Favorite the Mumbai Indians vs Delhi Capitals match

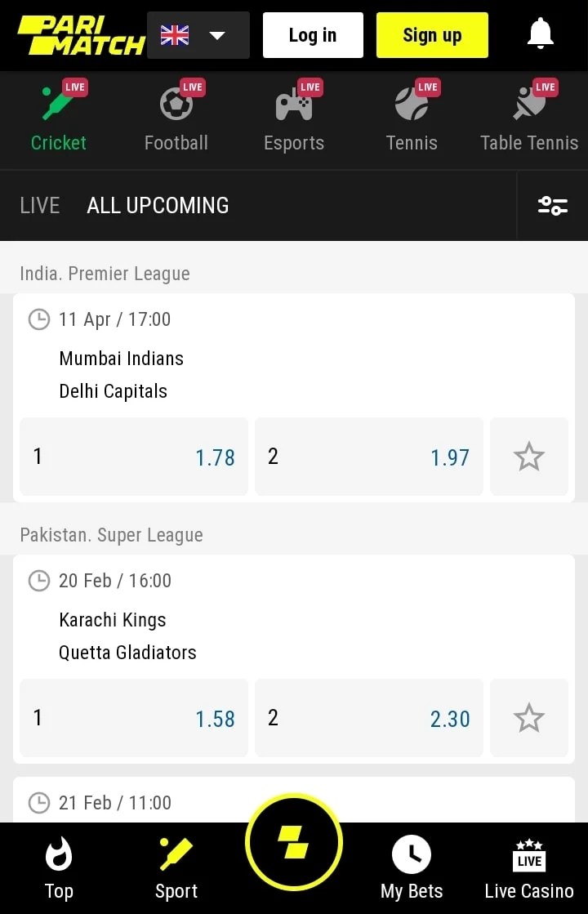tap(528, 457)
